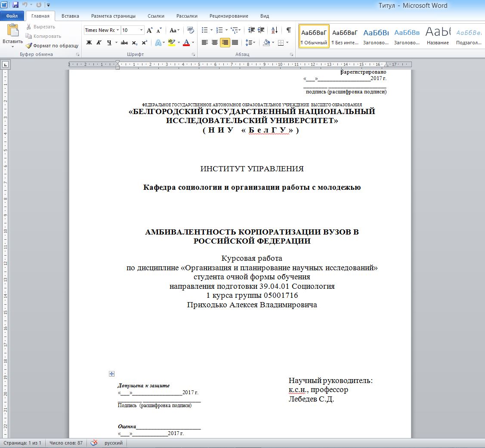The width and height of the screenshot is (485, 448).
Task: Switch to the Вставка tab
Action: (70, 16)
